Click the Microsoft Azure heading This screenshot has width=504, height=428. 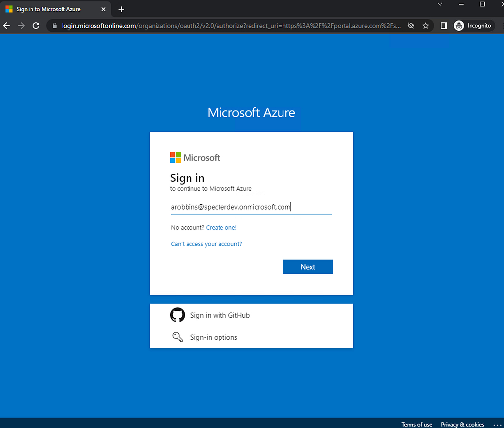(251, 113)
